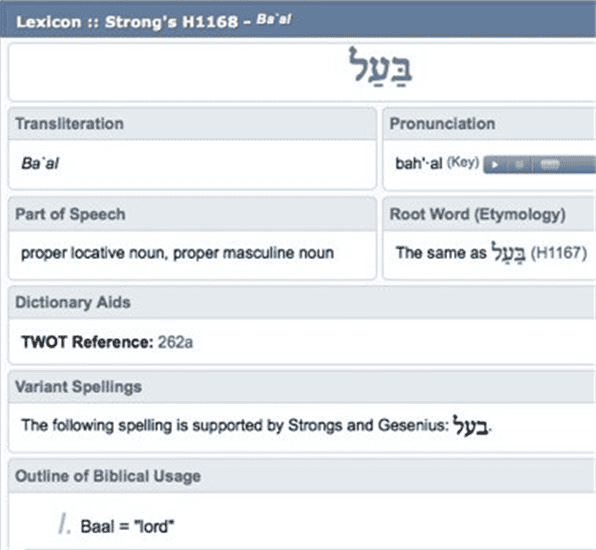Select the Transliteration section header
Image resolution: width=596 pixels, height=550 pixels.
click(x=192, y=124)
